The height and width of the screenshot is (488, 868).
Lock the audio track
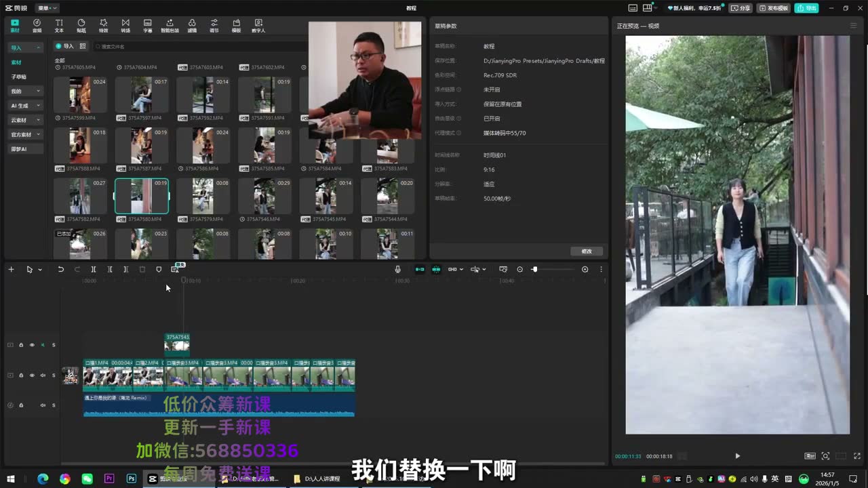21,405
